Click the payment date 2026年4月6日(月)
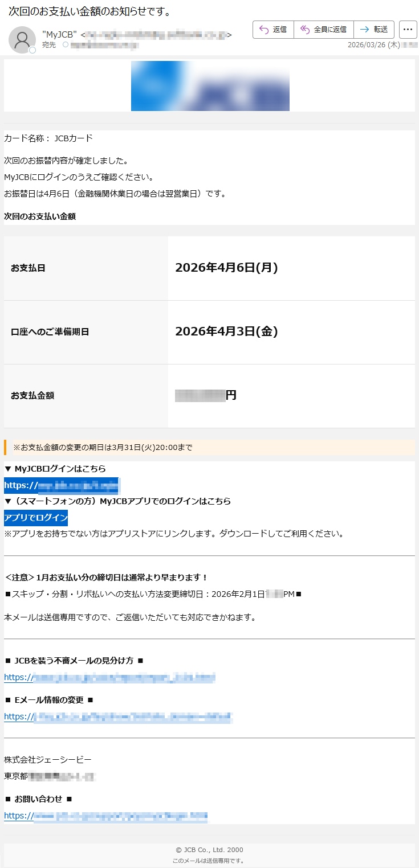This screenshot has width=419, height=868. tap(226, 268)
